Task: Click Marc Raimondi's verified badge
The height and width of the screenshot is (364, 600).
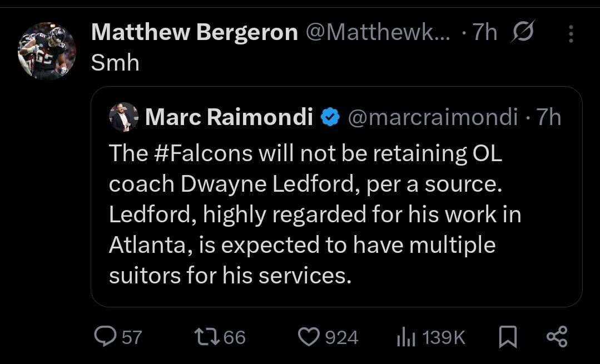Action: 330,116
